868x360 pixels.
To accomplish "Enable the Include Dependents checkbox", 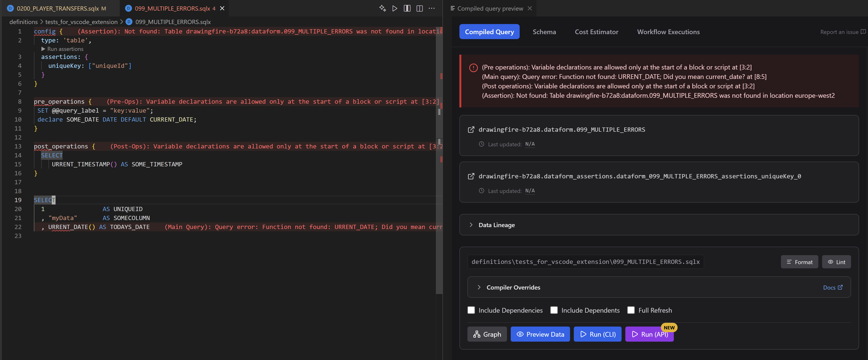I will coord(554,310).
